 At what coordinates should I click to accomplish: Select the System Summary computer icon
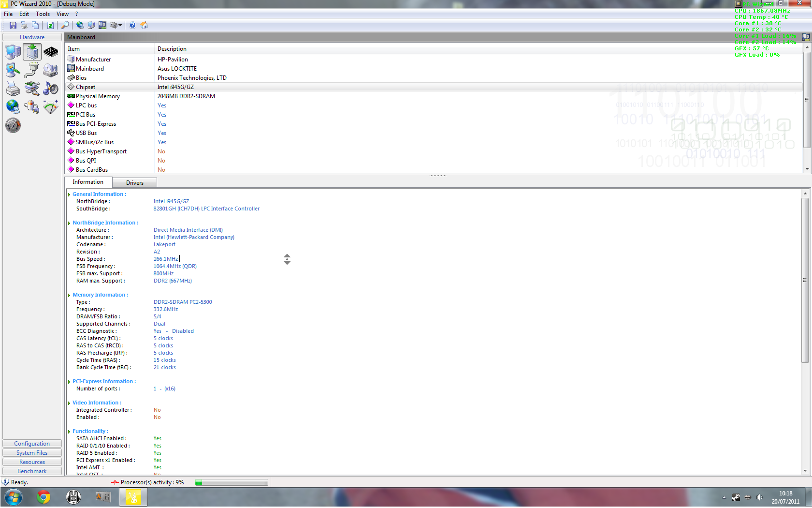[13, 52]
